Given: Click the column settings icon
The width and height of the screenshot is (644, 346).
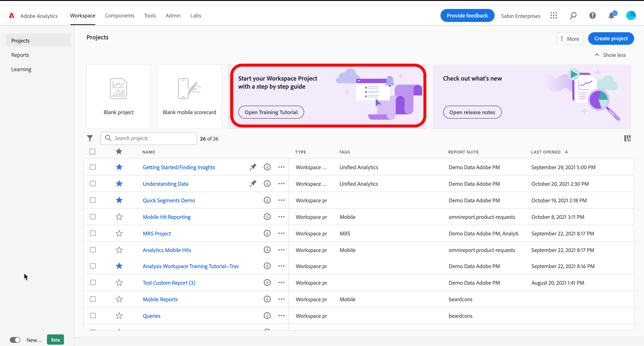Looking at the screenshot, I should 627,138.
